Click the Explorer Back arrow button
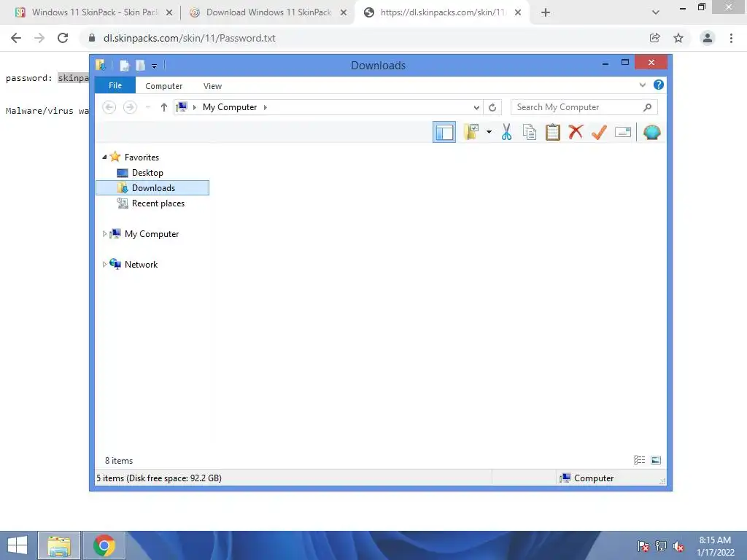Viewport: 747px width, 560px height. [109, 107]
